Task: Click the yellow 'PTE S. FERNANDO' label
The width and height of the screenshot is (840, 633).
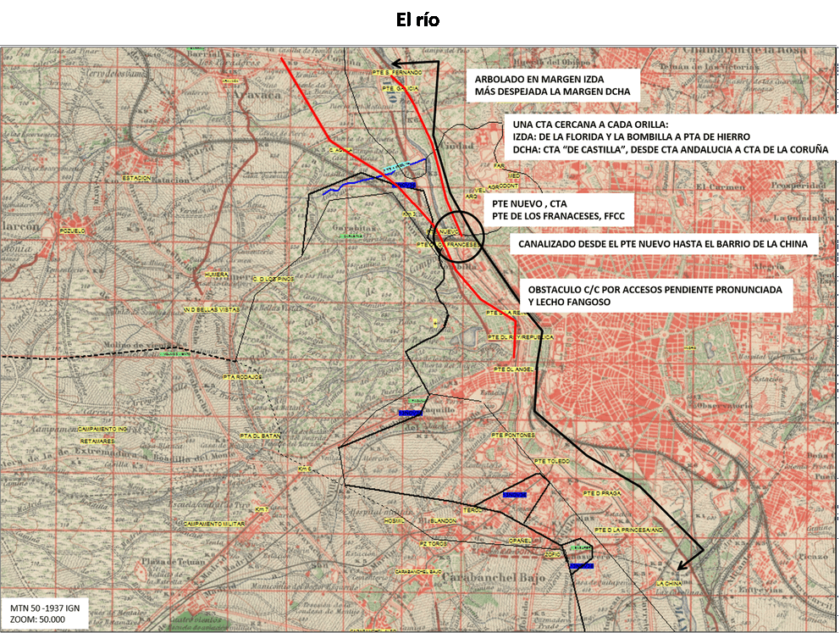Action: pos(397,72)
